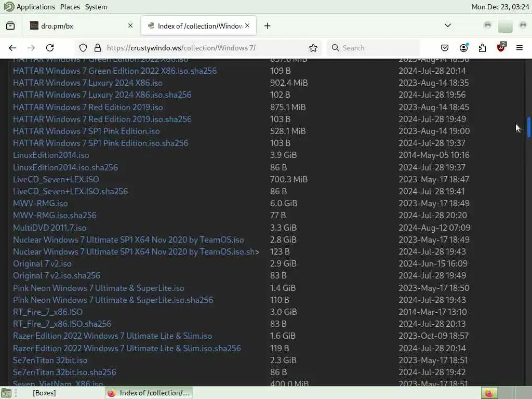Select the [Boxes] taskbar window button
This screenshot has height=399, width=532.
(x=44, y=393)
